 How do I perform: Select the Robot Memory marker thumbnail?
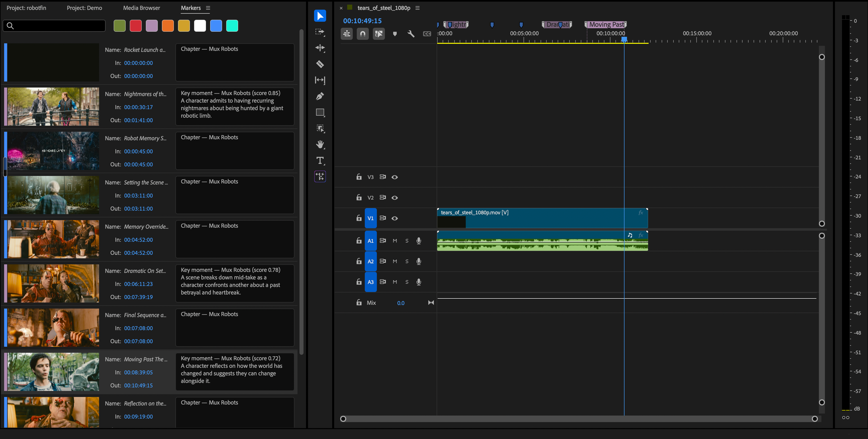coord(53,151)
